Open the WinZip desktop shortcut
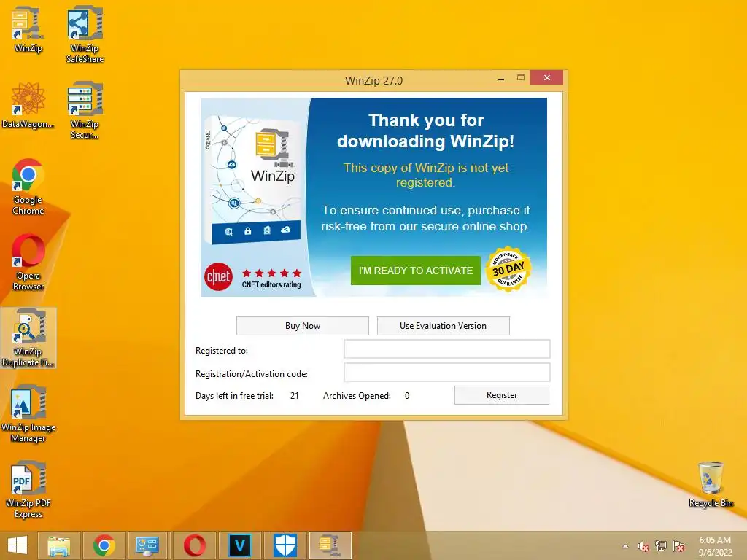Screen dimensions: 747x560 click(x=28, y=29)
